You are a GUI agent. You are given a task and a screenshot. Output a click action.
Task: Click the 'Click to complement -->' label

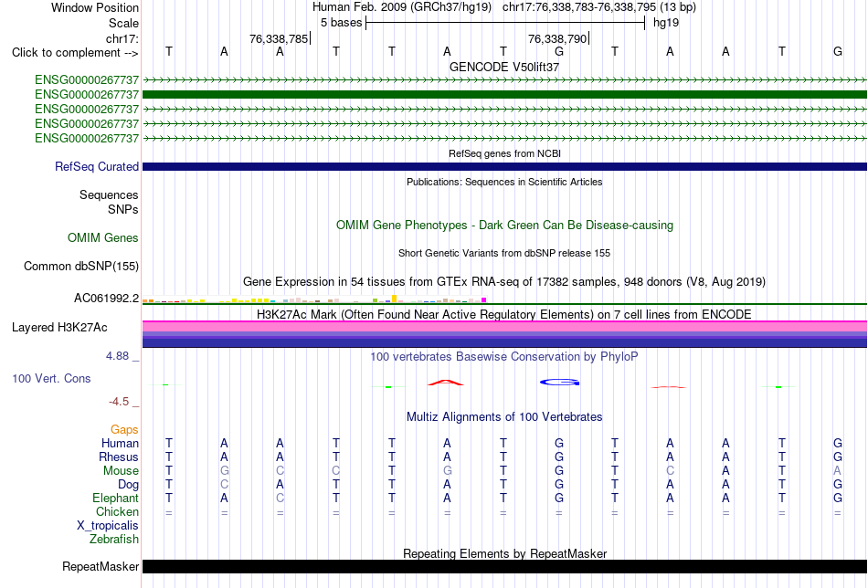tap(75, 53)
